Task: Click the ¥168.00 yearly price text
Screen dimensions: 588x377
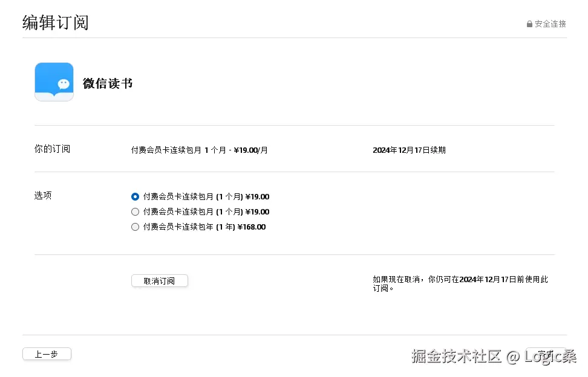Action: point(252,227)
